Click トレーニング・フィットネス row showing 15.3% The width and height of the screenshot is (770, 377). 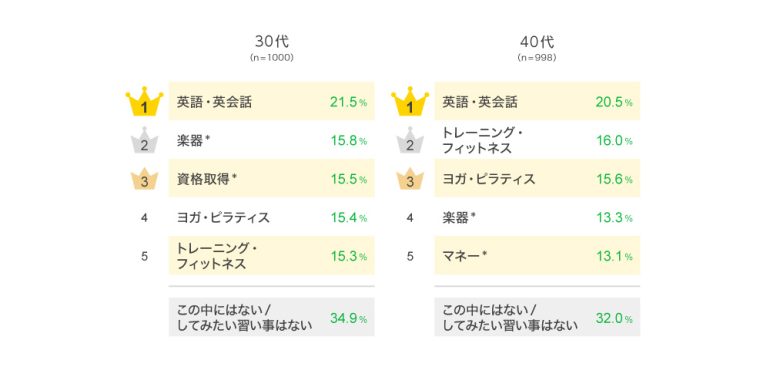pyautogui.click(x=272, y=255)
